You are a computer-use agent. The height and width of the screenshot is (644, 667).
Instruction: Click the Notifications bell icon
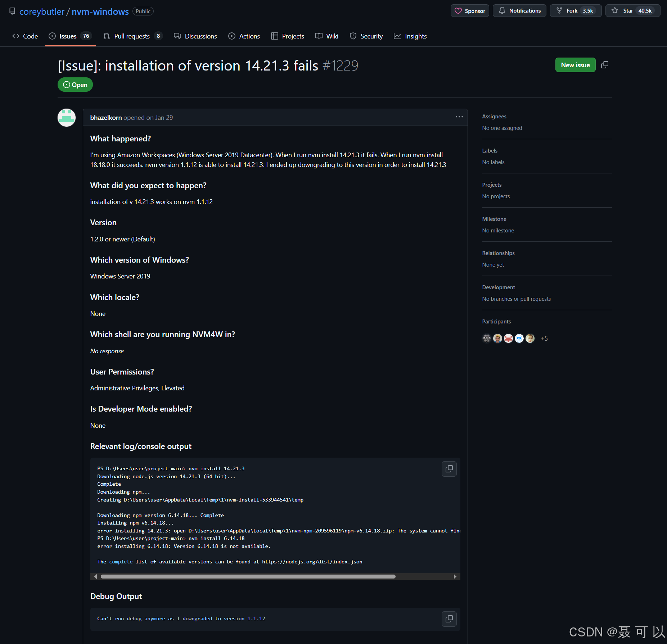click(502, 10)
